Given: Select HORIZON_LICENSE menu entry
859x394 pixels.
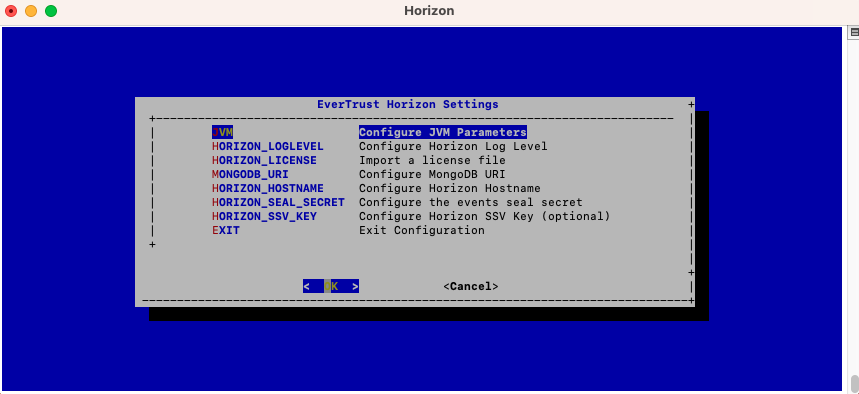Looking at the screenshot, I should (x=264, y=161).
